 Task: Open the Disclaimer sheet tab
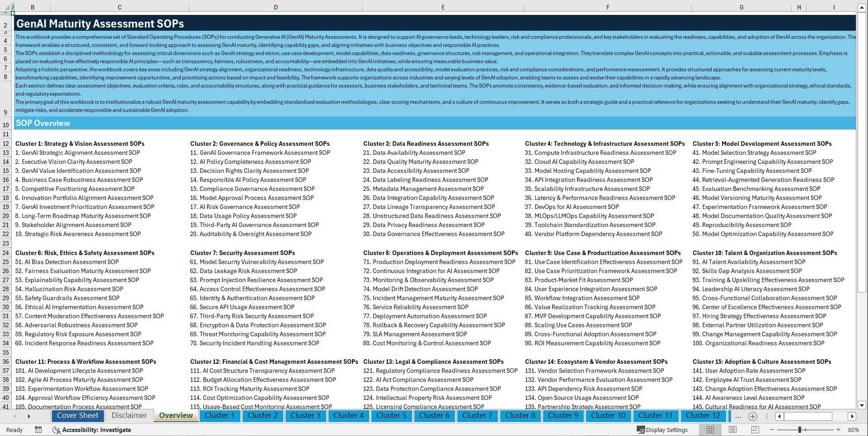[x=129, y=416]
